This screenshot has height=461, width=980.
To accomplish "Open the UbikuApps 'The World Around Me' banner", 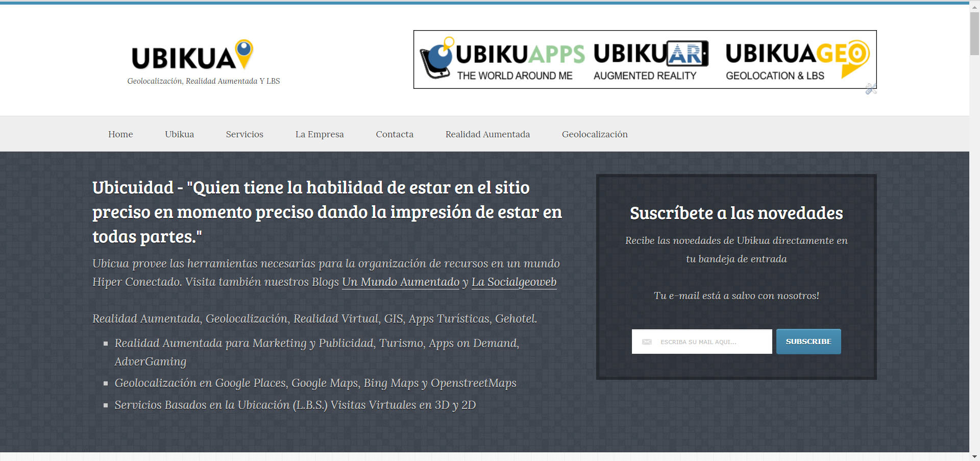I will pyautogui.click(x=502, y=59).
